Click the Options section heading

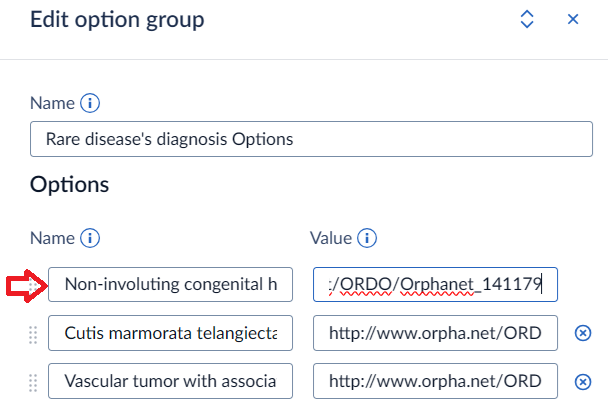click(x=69, y=185)
